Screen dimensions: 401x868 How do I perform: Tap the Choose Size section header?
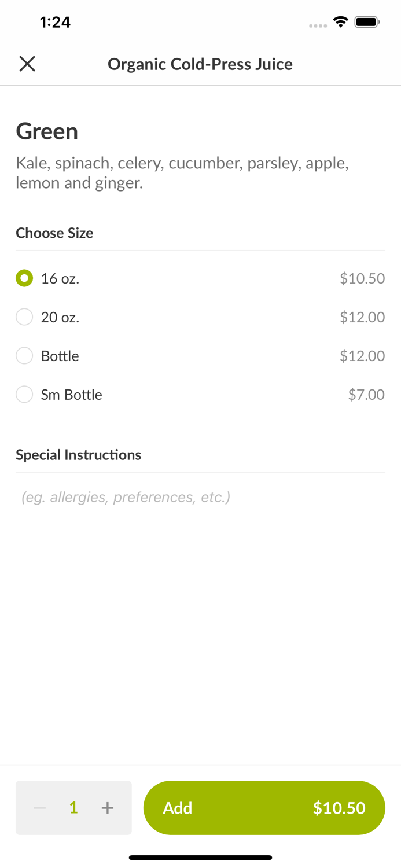tap(54, 233)
